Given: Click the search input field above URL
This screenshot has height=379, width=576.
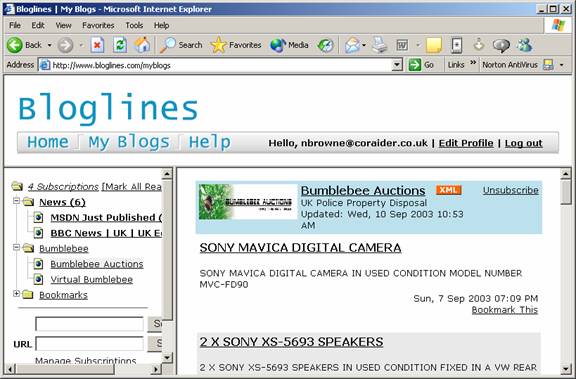Looking at the screenshot, I should [89, 324].
